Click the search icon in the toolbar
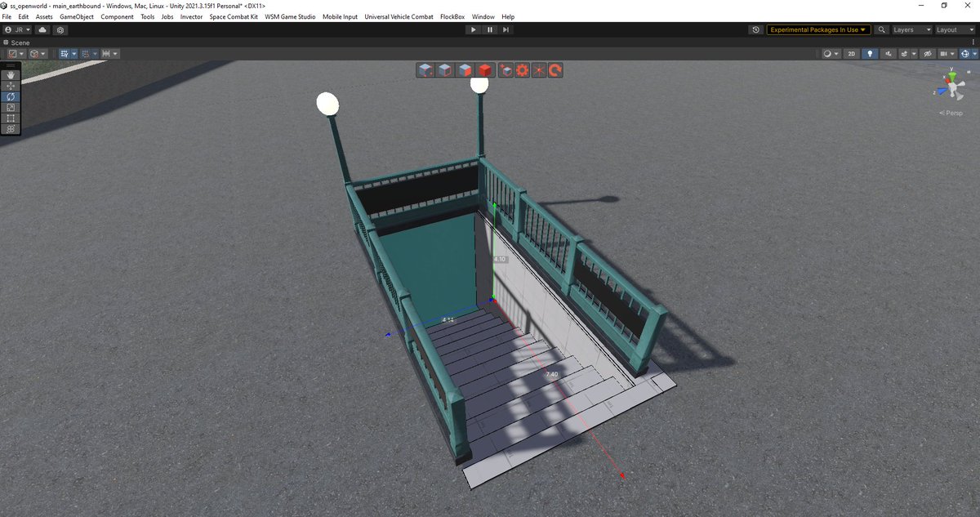The width and height of the screenshot is (980, 517). (880, 29)
